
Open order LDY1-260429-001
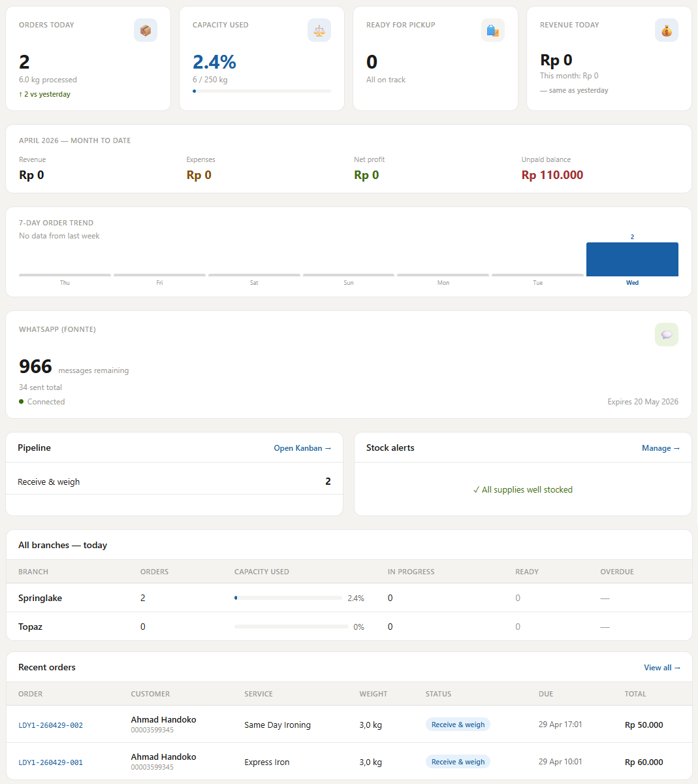50,762
